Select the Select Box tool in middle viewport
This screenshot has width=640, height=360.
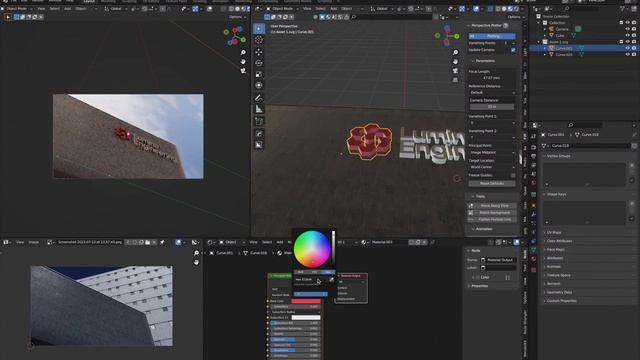point(259,29)
